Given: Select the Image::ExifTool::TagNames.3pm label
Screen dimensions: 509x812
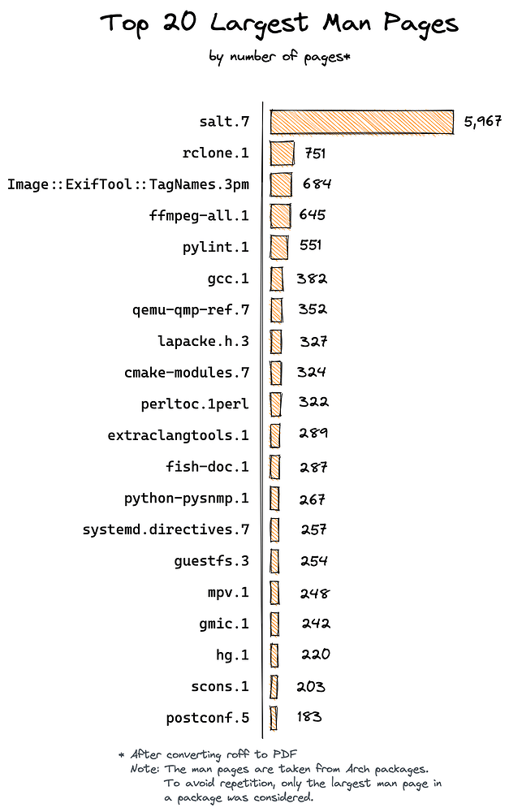Looking at the screenshot, I should click(x=128, y=184).
